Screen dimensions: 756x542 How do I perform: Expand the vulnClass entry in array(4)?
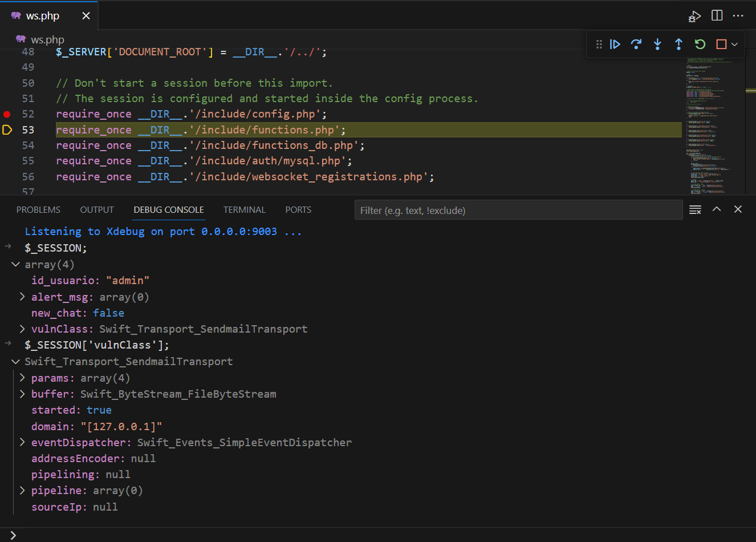click(22, 329)
